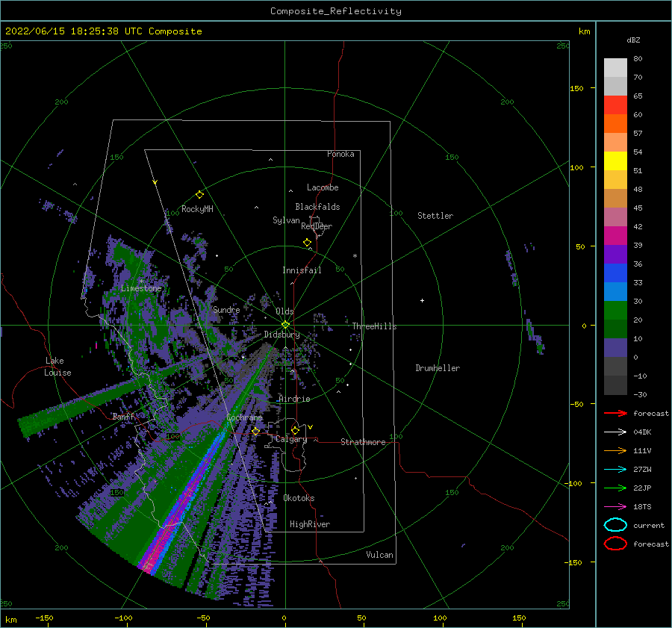Click the Vulcan town label
Viewport: 672px width, 628px height.
(x=379, y=555)
